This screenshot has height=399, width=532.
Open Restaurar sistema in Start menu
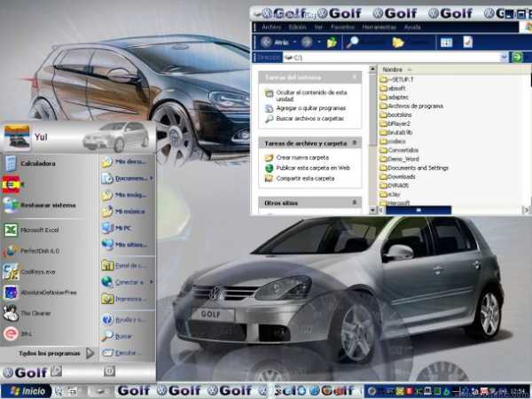pyautogui.click(x=39, y=205)
